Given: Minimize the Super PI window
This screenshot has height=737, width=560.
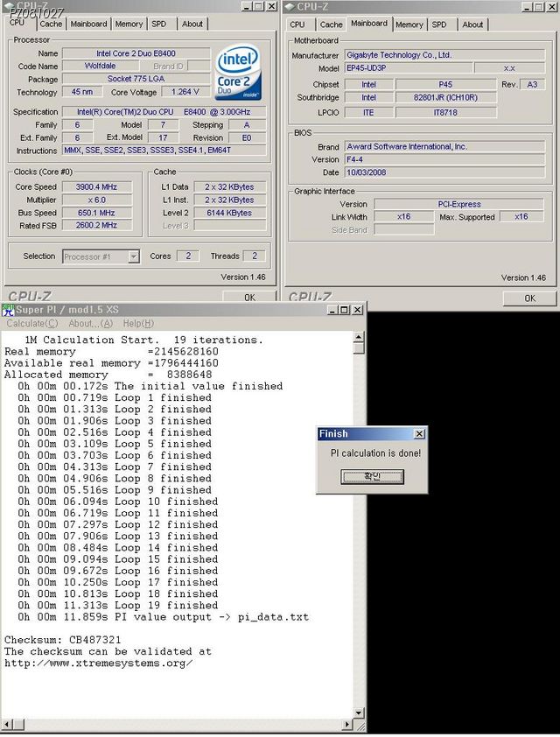Looking at the screenshot, I should [332, 310].
